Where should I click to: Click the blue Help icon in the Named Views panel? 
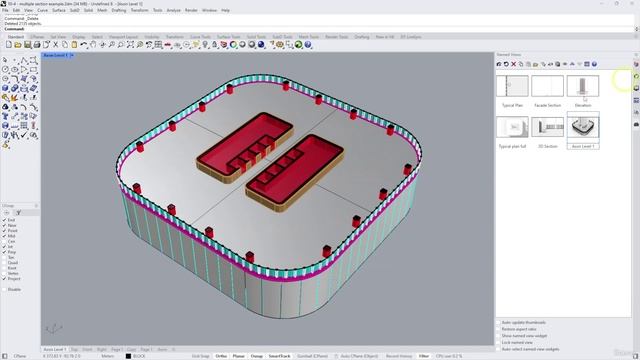[594, 64]
